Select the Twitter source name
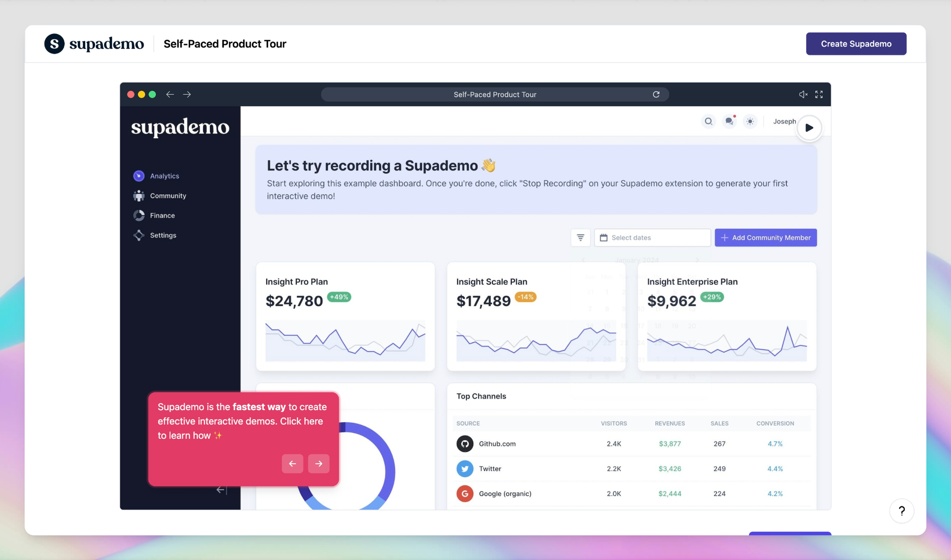The height and width of the screenshot is (560, 951). (490, 469)
